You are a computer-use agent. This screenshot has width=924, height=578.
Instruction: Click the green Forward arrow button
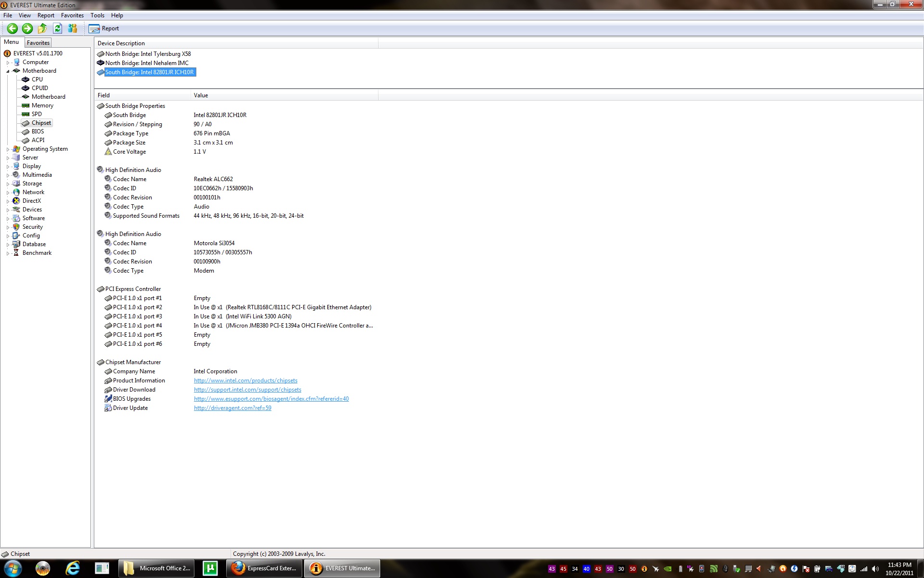(x=27, y=28)
